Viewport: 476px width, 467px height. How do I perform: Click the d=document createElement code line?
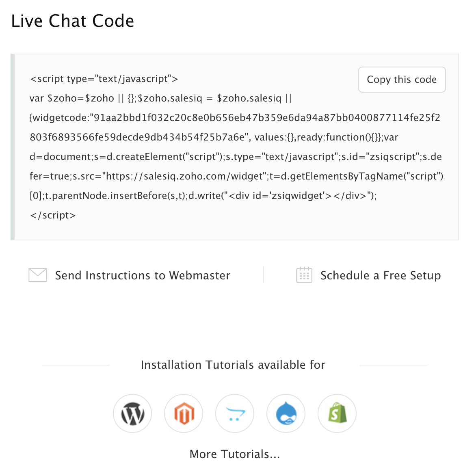(236, 157)
